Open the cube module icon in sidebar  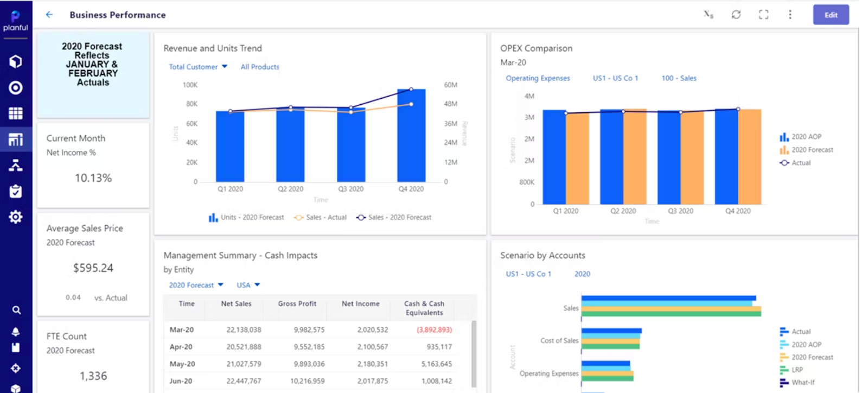pyautogui.click(x=16, y=61)
